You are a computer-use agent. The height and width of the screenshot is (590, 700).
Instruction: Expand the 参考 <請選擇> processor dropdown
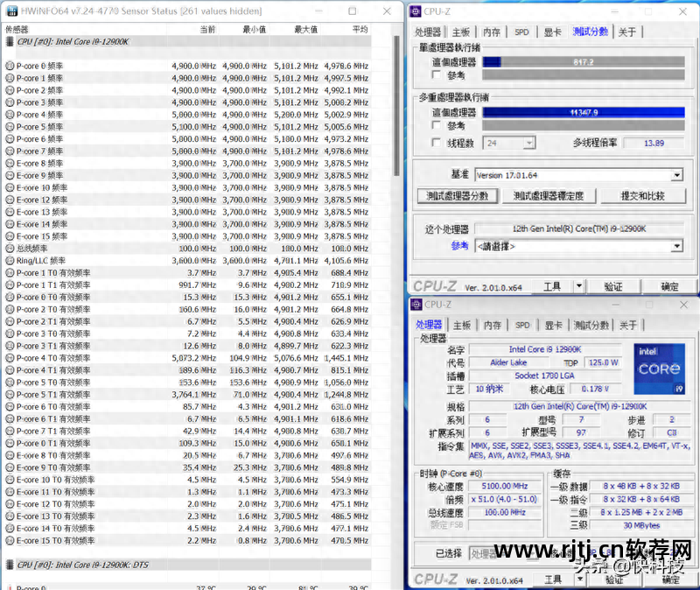[x=676, y=246]
